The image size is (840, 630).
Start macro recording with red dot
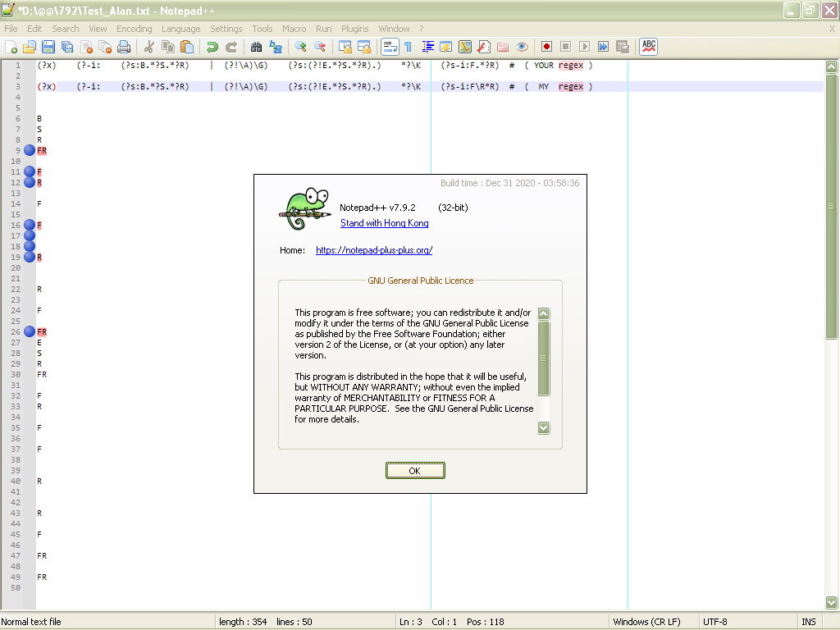(546, 47)
